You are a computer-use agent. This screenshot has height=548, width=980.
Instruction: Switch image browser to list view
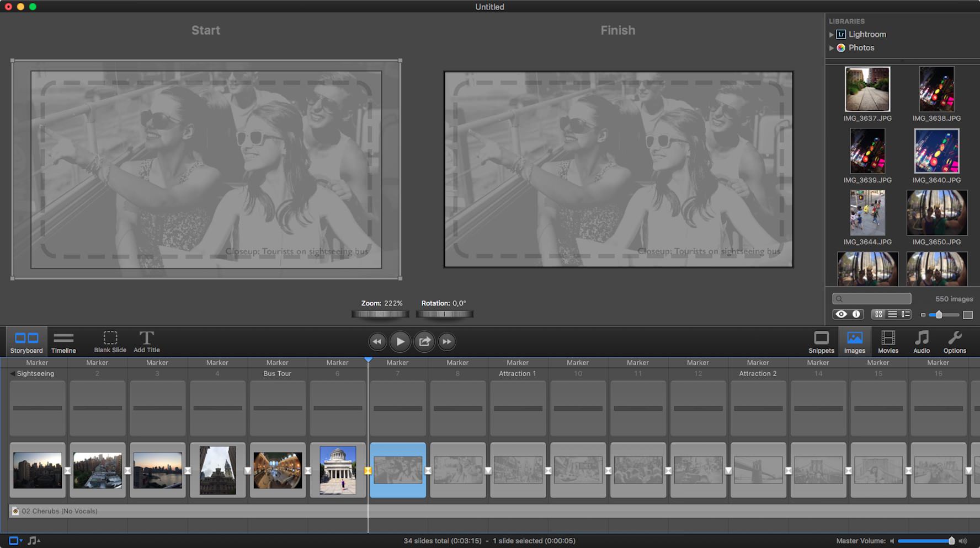coord(892,314)
